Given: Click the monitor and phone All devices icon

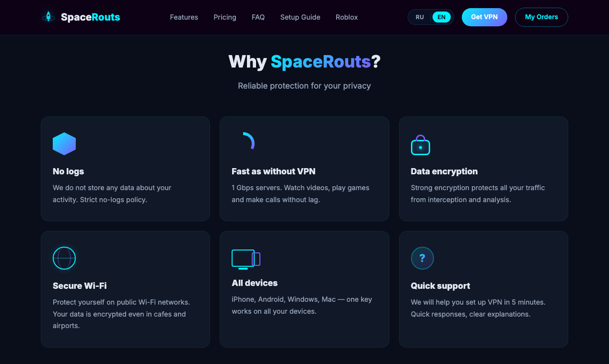Looking at the screenshot, I should click(x=246, y=259).
